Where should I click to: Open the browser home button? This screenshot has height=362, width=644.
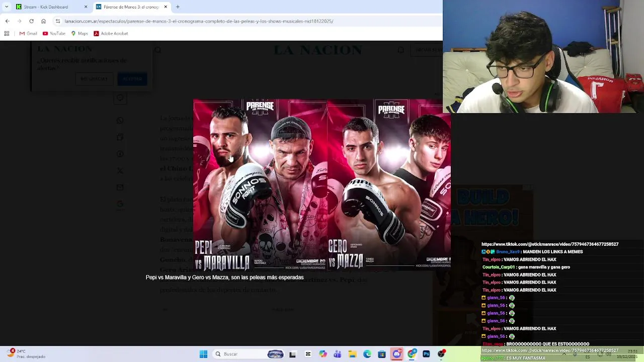tap(43, 21)
